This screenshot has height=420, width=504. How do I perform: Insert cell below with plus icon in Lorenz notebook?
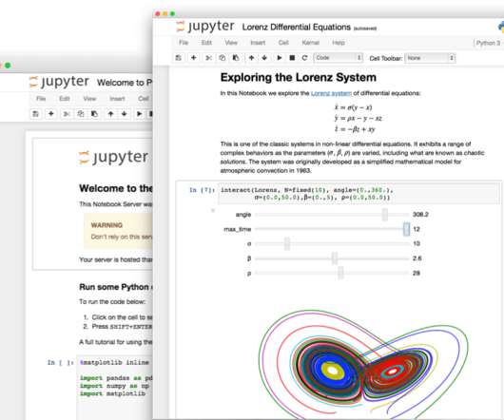pos(193,58)
